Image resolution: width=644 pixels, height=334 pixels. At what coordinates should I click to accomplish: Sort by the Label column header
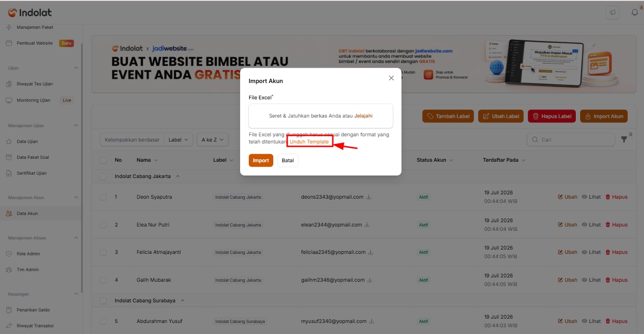[223, 160]
